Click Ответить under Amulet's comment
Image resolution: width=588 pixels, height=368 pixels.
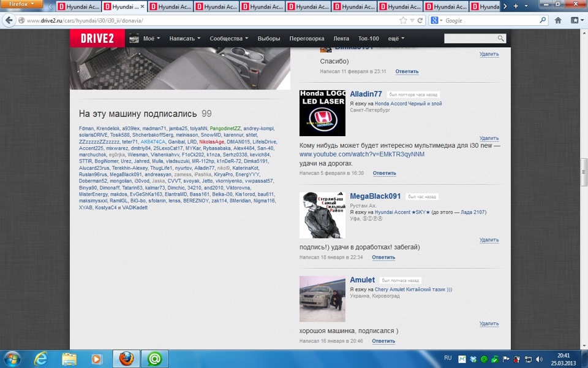click(383, 341)
